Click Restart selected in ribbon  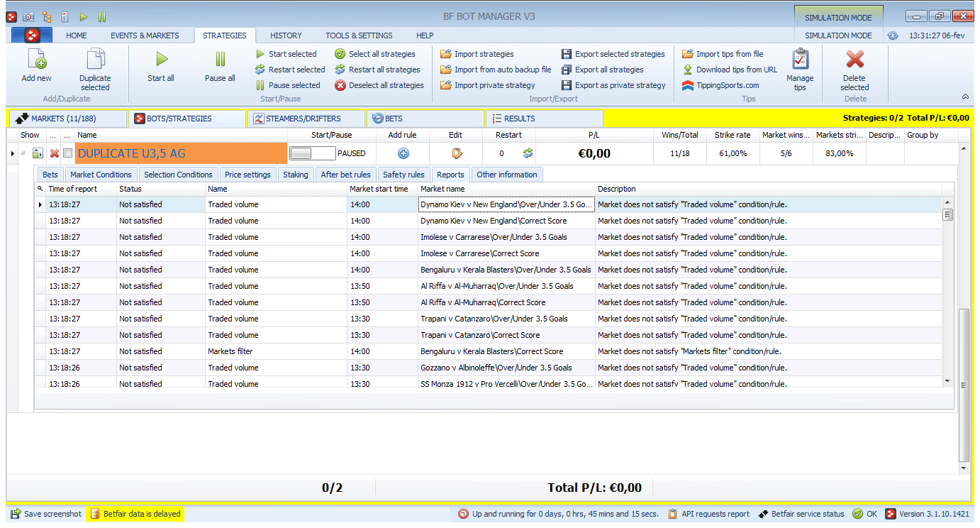(x=290, y=70)
